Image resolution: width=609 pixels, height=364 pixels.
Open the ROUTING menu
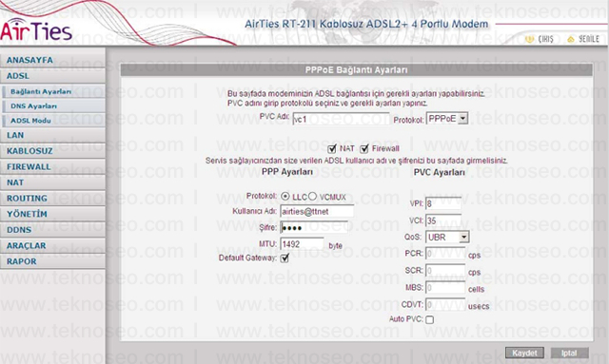click(x=52, y=199)
